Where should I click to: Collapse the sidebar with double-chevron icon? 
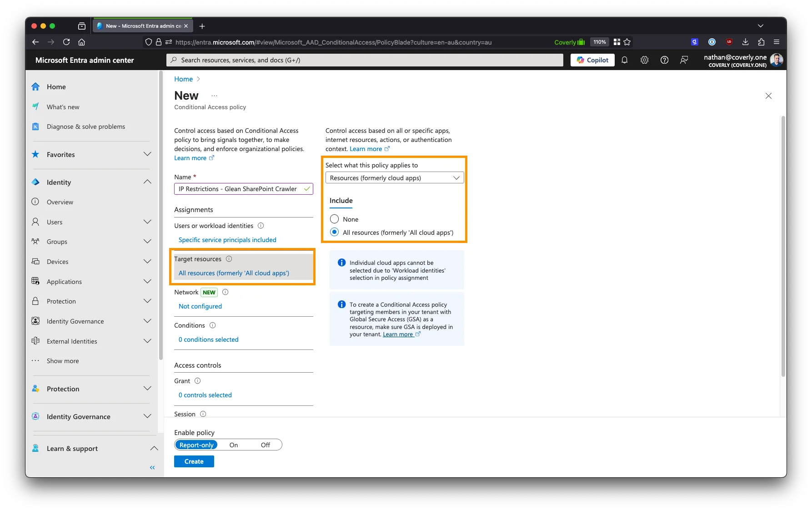coord(152,467)
